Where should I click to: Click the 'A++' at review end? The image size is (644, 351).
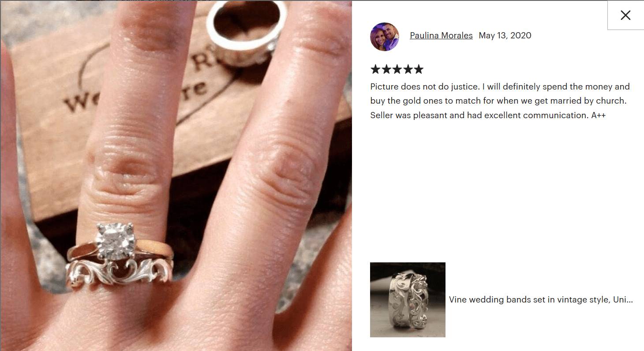point(599,115)
